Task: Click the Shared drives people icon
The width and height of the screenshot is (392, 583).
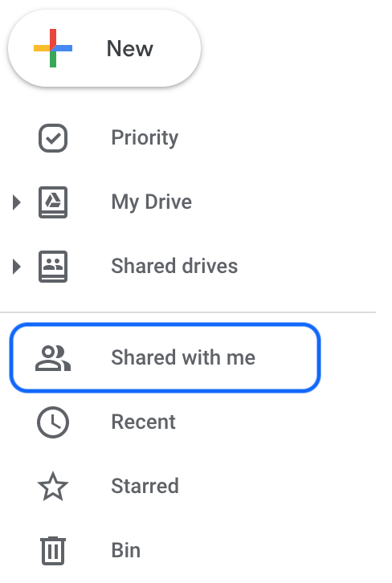Action: coord(53,267)
